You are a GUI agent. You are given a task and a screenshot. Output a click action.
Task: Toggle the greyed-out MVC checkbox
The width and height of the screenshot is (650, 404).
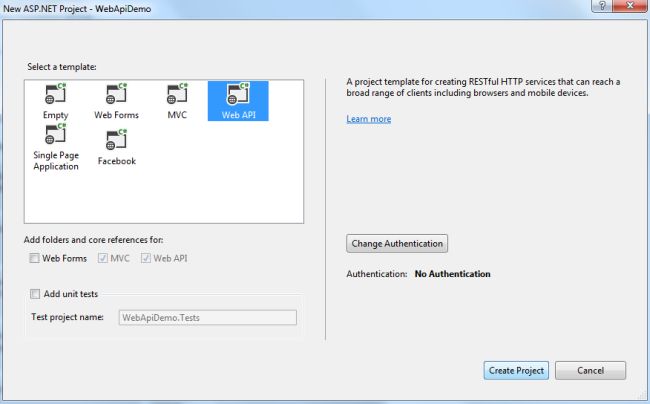click(103, 258)
